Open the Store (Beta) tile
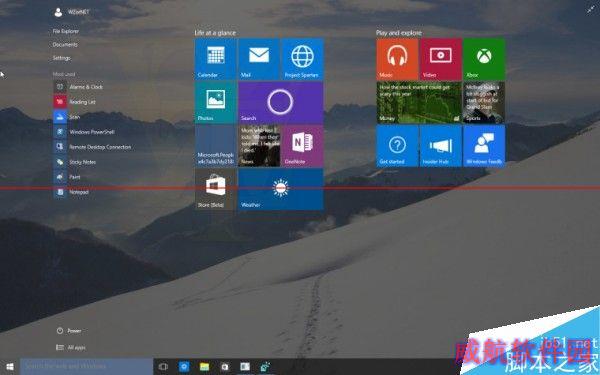Viewport: 600px width, 375px height. (215, 189)
